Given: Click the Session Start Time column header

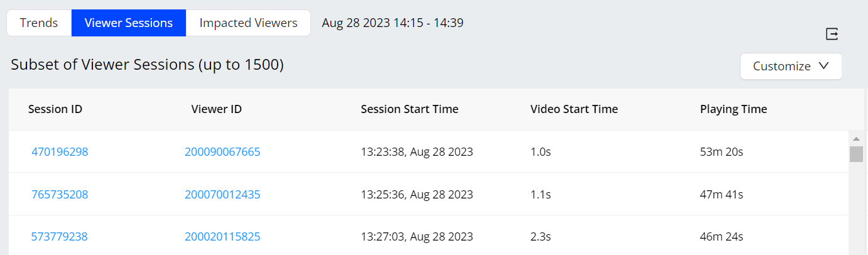Looking at the screenshot, I should pos(410,109).
